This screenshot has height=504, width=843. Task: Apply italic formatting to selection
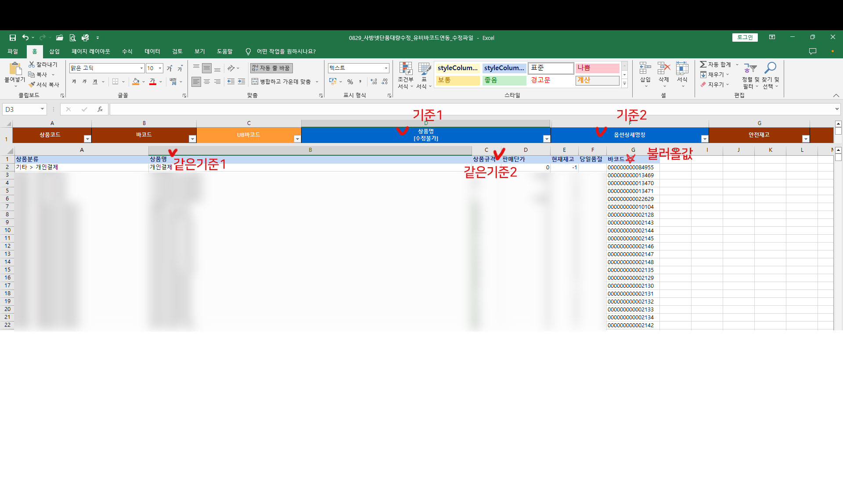pyautogui.click(x=84, y=82)
